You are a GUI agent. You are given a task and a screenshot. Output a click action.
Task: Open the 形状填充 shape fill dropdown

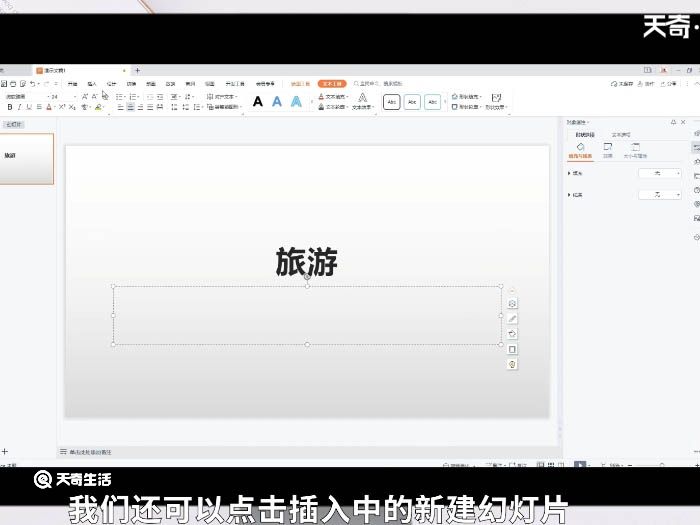[466, 96]
